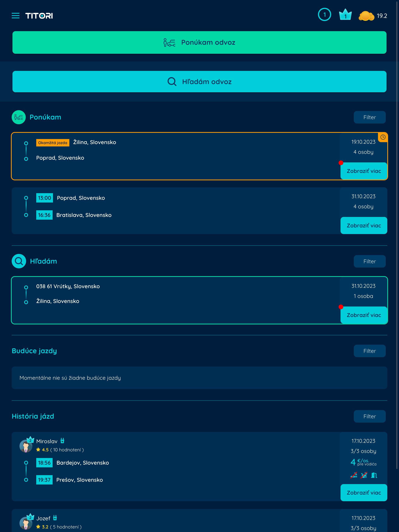
Task: Click the luggage icon on Miroslav's ride
Action: point(374,475)
